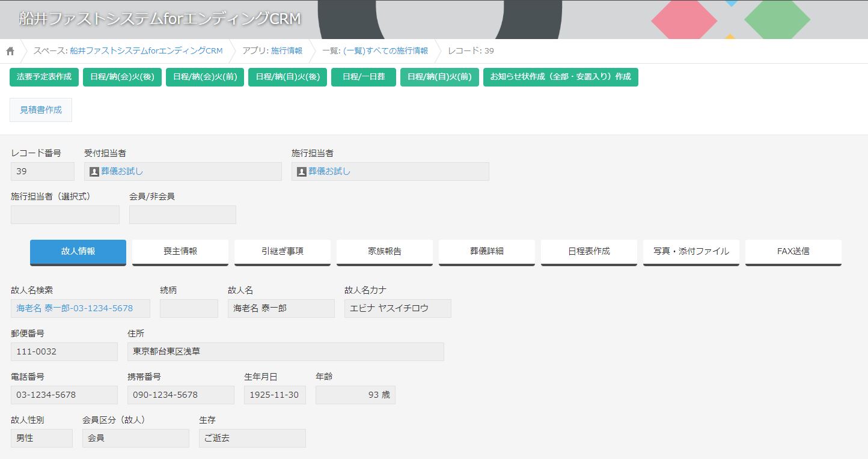The width and height of the screenshot is (868, 459).
Task: Open the 写真・添付ファイル tab
Action: pos(691,251)
